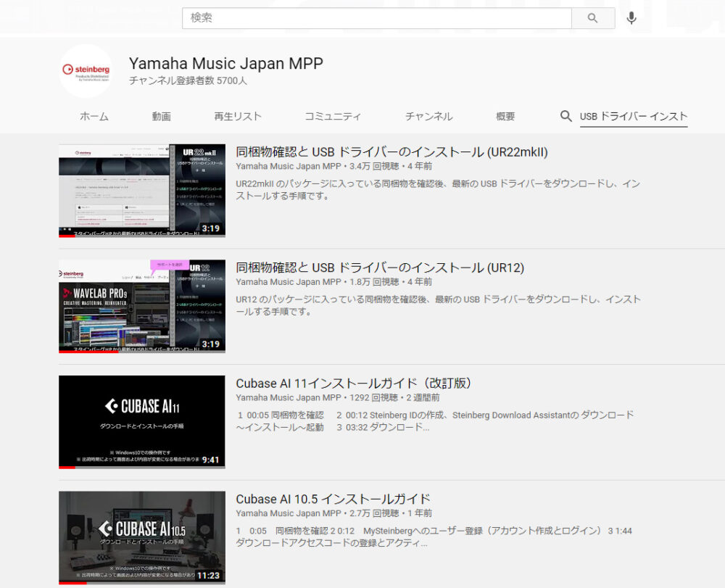Click the UR22mkII video description text
Viewport: 725px width, 588px height.
(438, 189)
